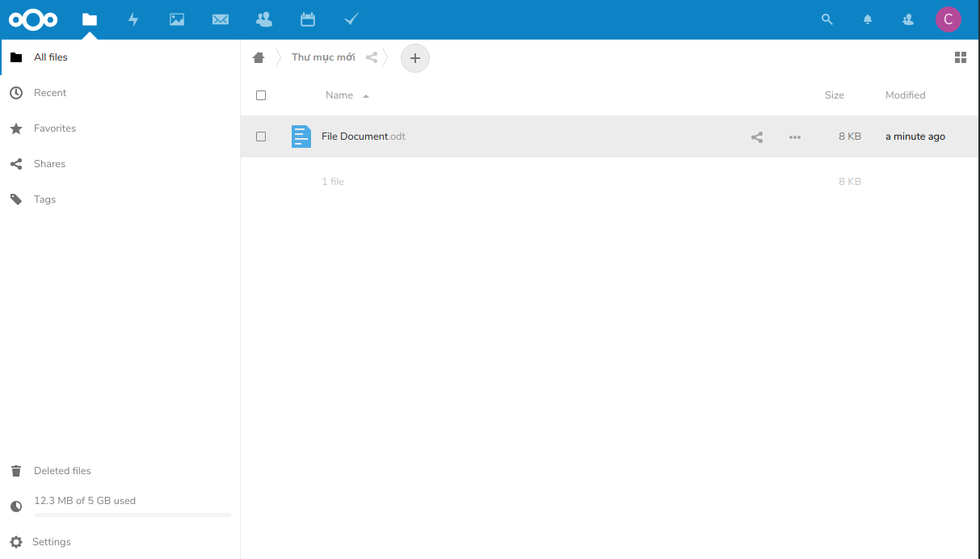Click the File Document.odt file icon
Screen dimensions: 980x559
coord(301,137)
